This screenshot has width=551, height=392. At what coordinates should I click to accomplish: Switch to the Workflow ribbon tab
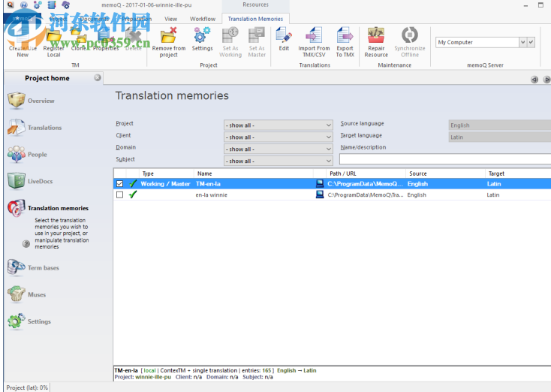203,19
